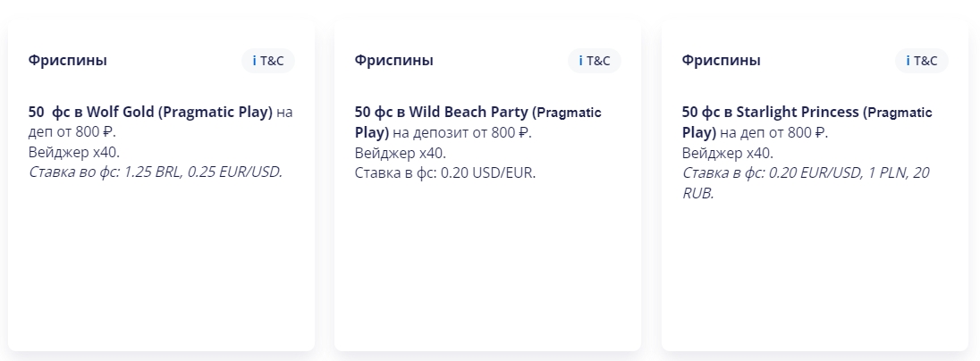
Task: Click "на деп от 800 ₽" in the Starlight Princess card
Action: pyautogui.click(x=774, y=132)
